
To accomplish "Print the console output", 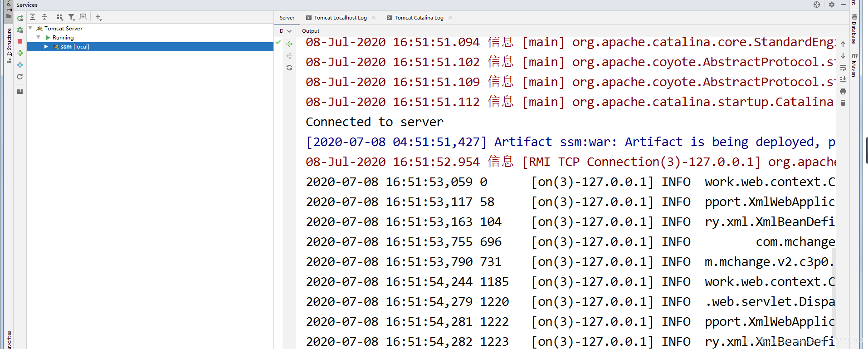I will pyautogui.click(x=843, y=91).
